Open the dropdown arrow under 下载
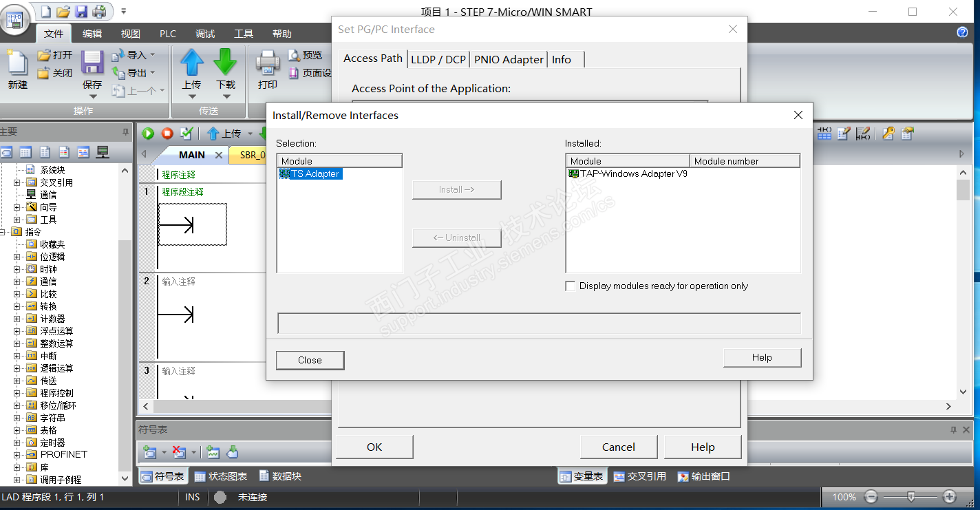This screenshot has height=510, width=980. tap(226, 96)
